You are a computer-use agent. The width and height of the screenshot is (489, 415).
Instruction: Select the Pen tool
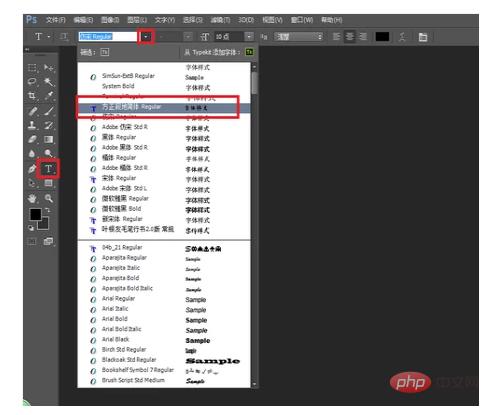32,169
